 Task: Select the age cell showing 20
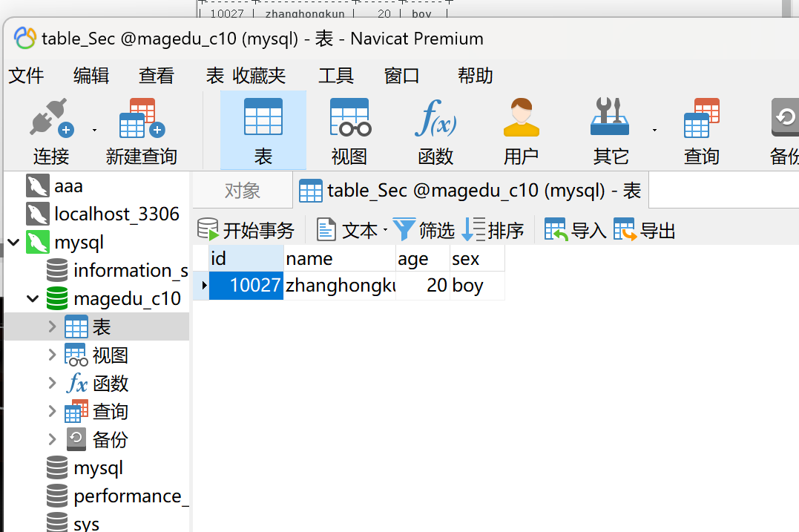coord(422,286)
